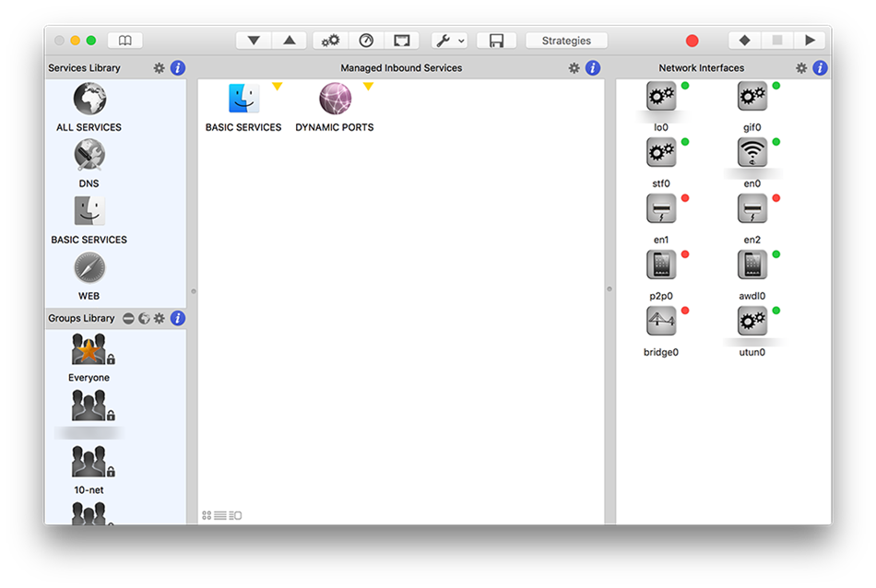The width and height of the screenshot is (876, 588).
Task: Expand the DYNAMIC PORTS yellow triangle
Action: (368, 87)
